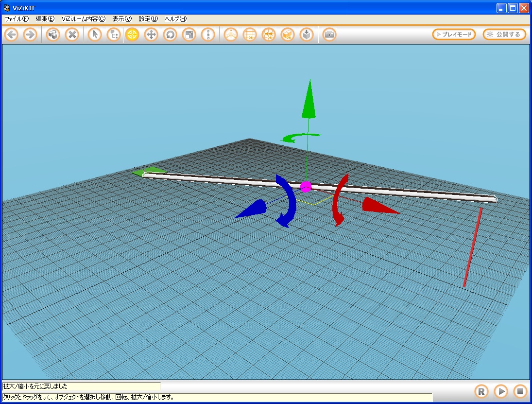Select the arrow pointer selection tool
The image size is (532, 404).
(95, 35)
